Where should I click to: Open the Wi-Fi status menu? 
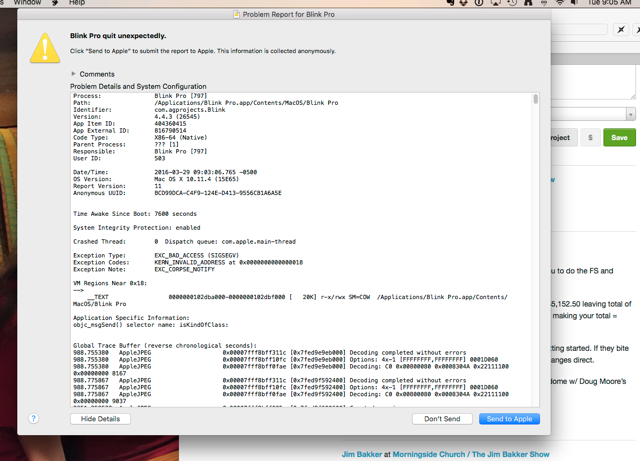560,2
